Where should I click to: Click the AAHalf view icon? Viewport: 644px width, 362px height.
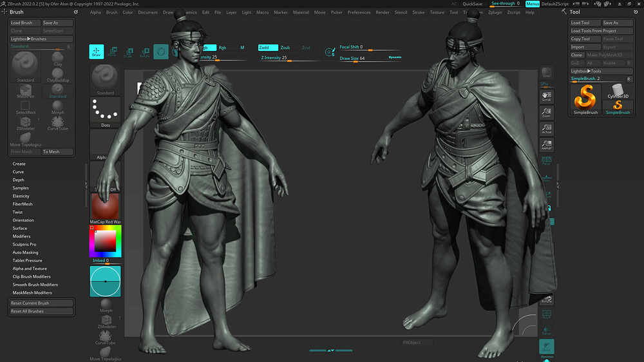pyautogui.click(x=546, y=145)
